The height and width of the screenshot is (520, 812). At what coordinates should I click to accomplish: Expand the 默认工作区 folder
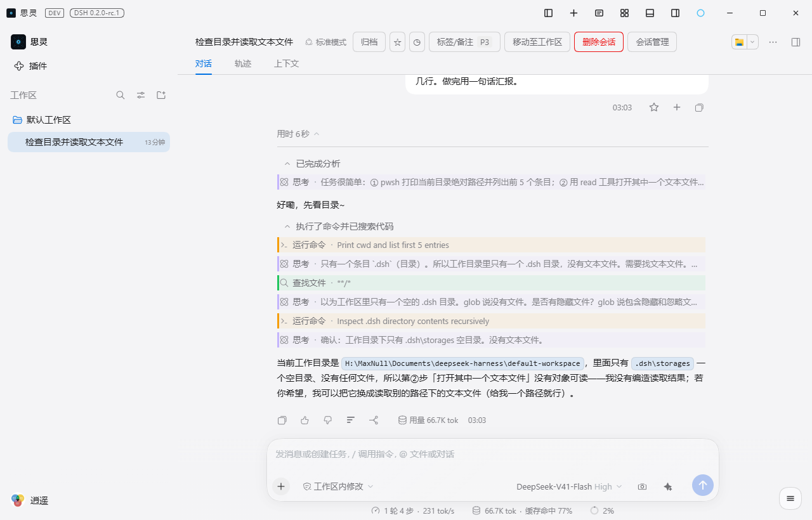(42, 120)
